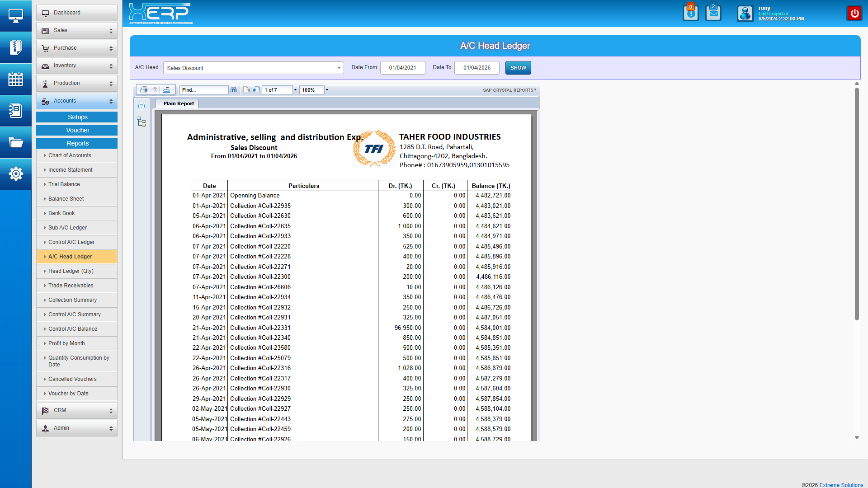Click the binoculars find text icon
Screen dimensions: 868x488
(x=233, y=90)
